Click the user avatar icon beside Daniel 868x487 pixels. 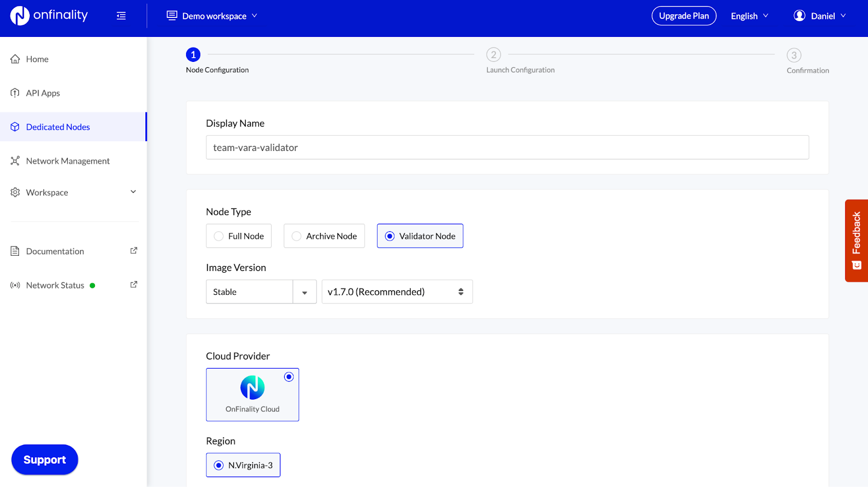point(799,16)
